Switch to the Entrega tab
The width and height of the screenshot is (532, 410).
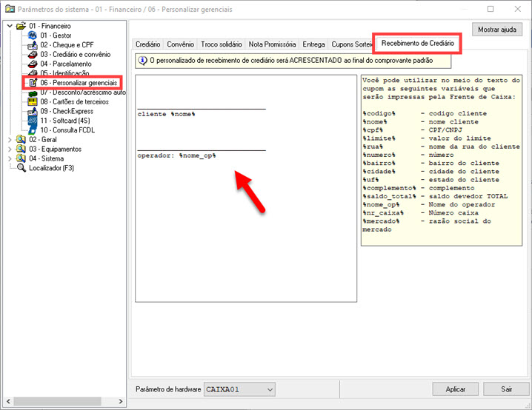click(x=313, y=44)
